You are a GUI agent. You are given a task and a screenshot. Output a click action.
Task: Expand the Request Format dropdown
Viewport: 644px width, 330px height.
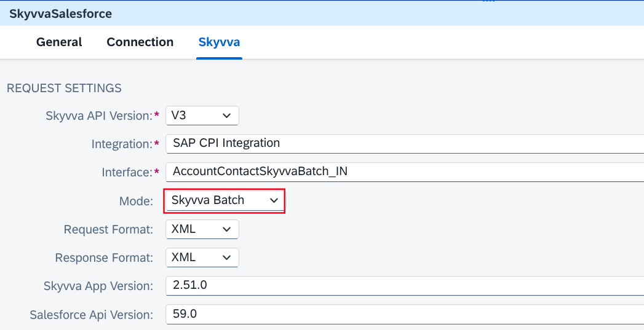202,229
